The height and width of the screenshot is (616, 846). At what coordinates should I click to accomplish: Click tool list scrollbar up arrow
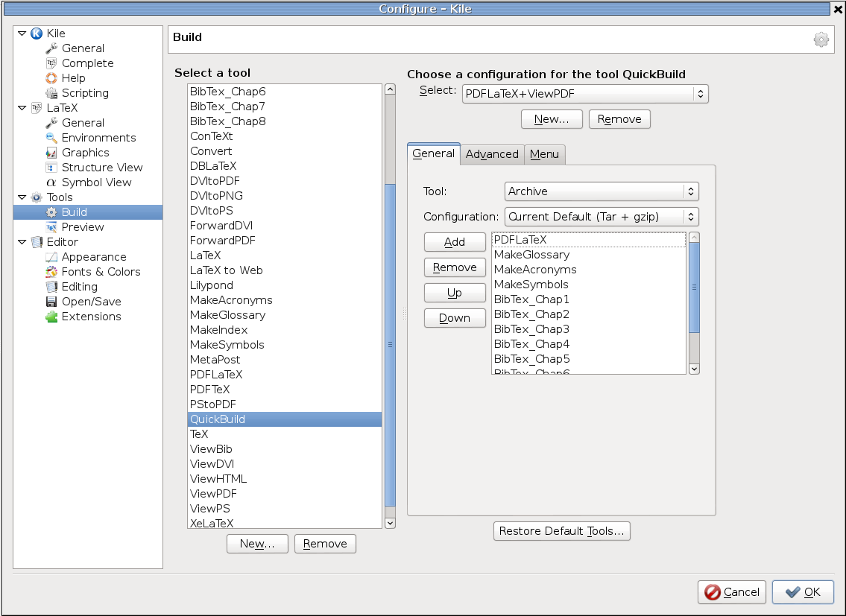390,89
